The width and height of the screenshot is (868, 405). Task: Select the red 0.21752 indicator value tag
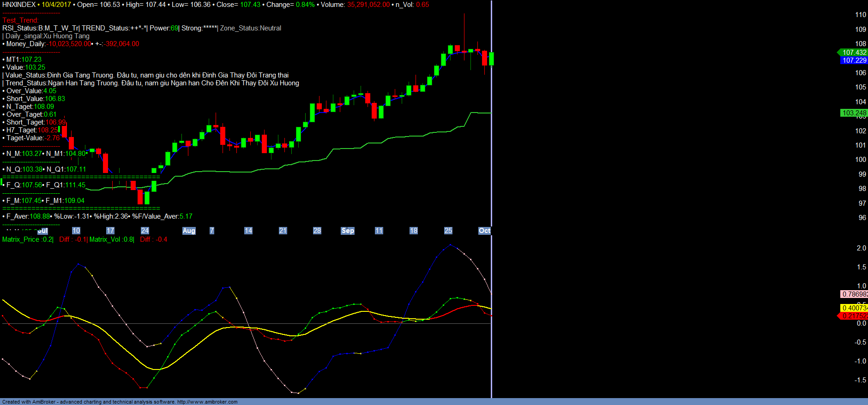pyautogui.click(x=854, y=316)
